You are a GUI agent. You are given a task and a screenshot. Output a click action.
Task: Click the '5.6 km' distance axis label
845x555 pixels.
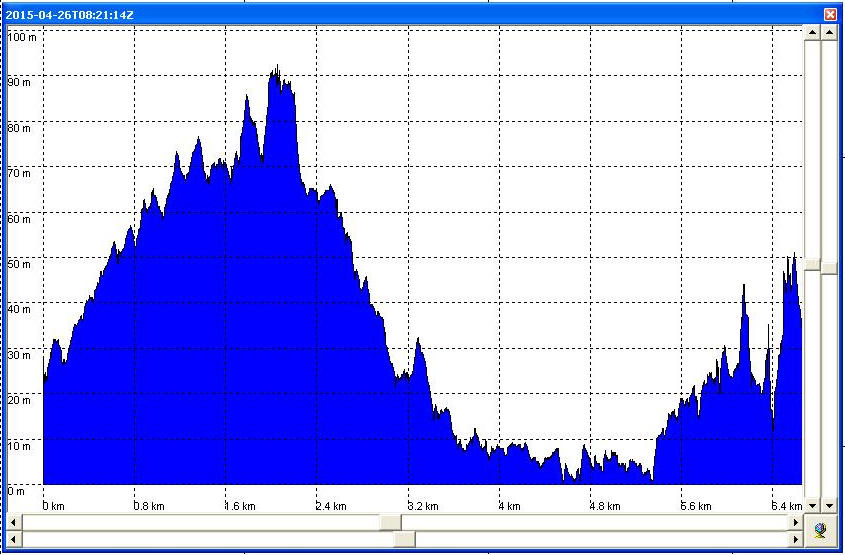coord(696,507)
